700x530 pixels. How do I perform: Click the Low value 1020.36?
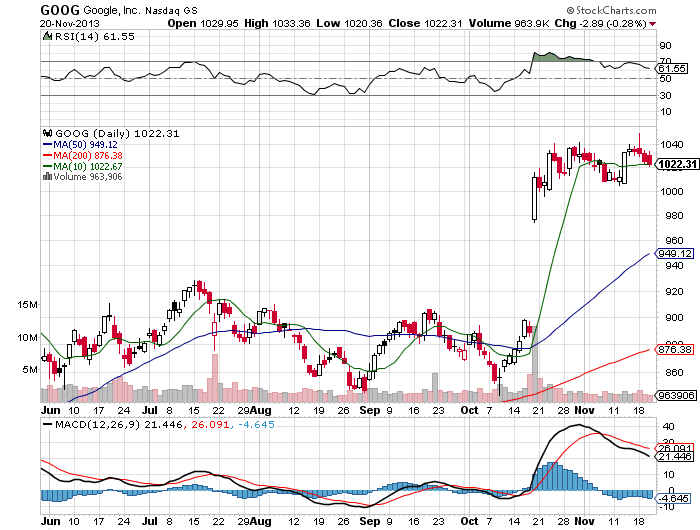tap(362, 23)
